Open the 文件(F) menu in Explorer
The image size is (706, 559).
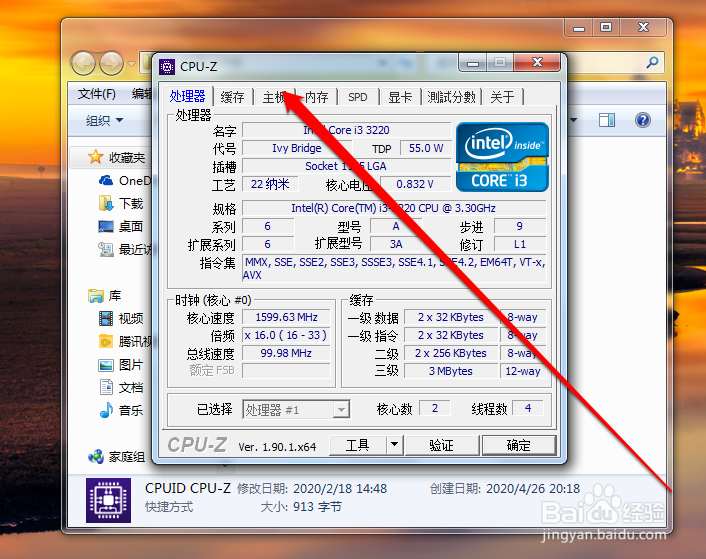[x=96, y=94]
